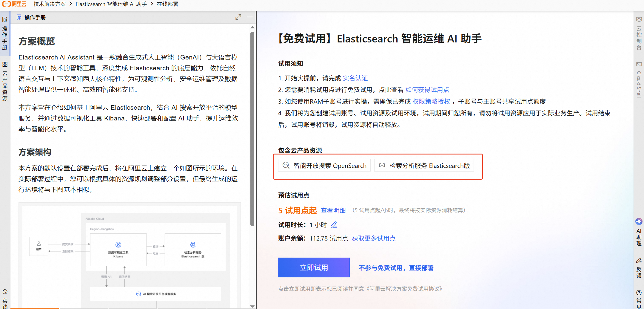Click the manual panel scroll-down arrow

pyautogui.click(x=252, y=306)
